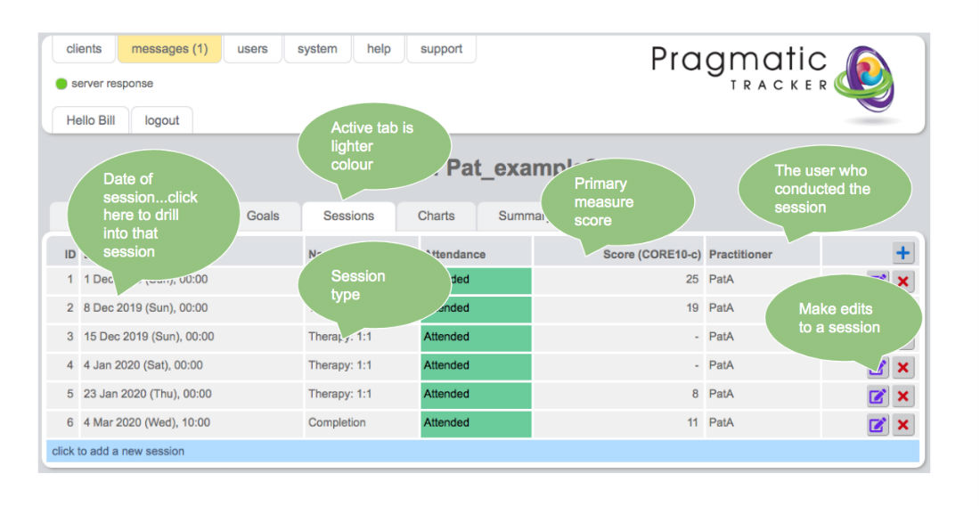980x506 pixels.
Task: Edit the 4 Mar 2020 Completion session
Action: coord(878,425)
